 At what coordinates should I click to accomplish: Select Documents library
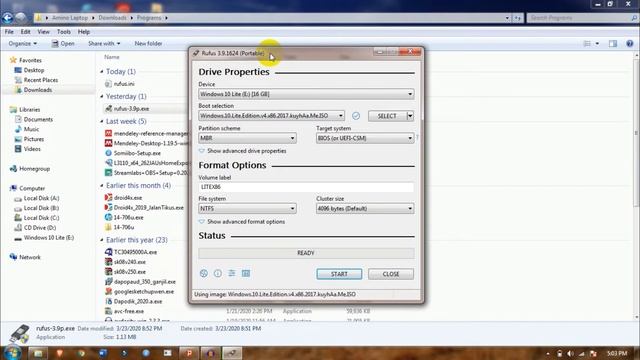34,120
